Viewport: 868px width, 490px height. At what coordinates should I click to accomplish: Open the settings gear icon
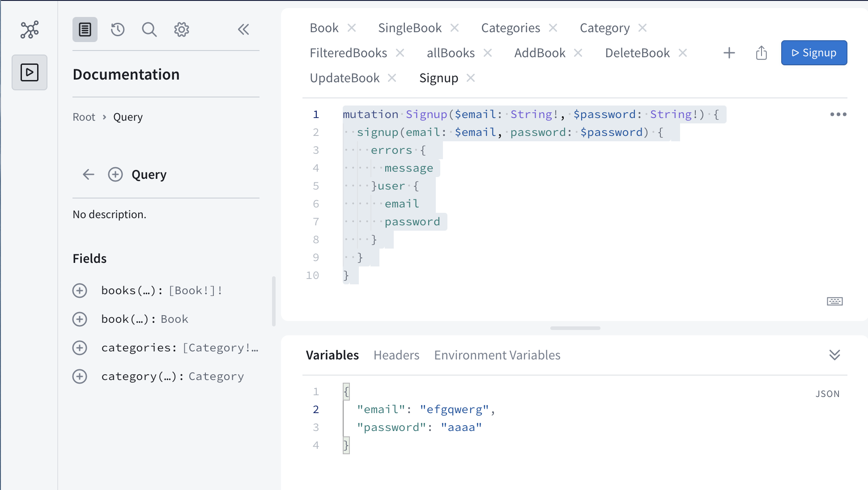coord(182,30)
